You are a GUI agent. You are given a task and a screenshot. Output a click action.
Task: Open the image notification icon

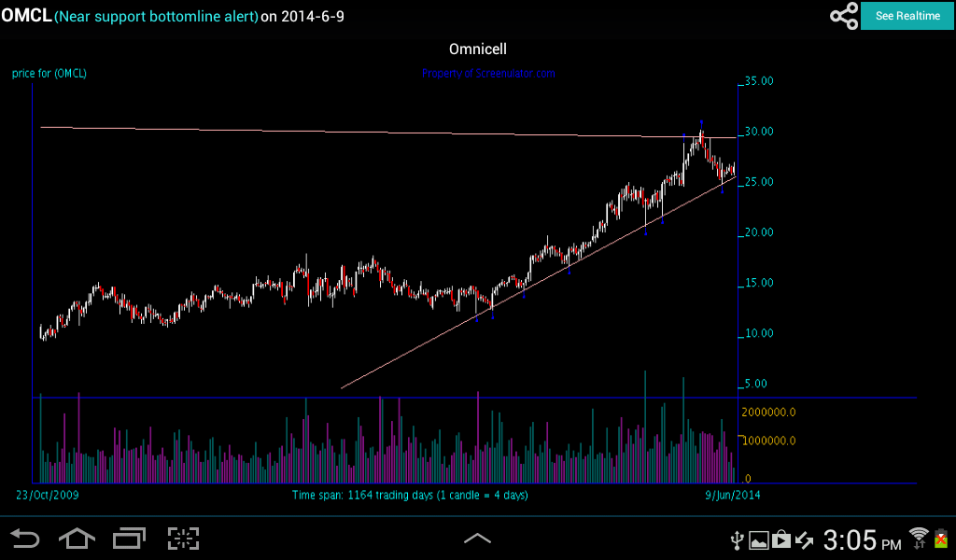(758, 540)
